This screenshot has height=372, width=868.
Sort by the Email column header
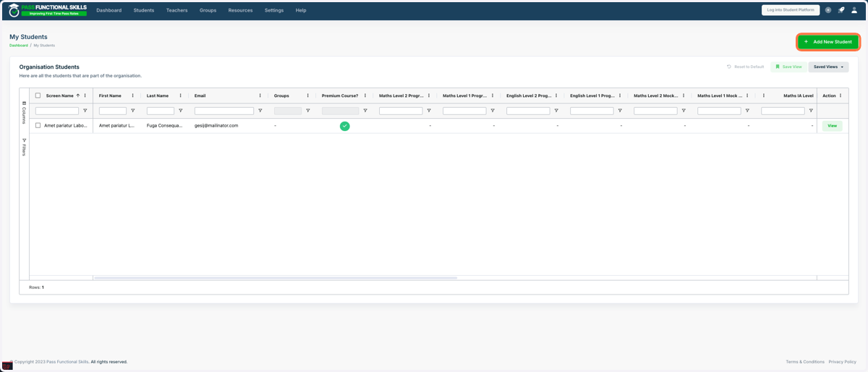click(200, 96)
